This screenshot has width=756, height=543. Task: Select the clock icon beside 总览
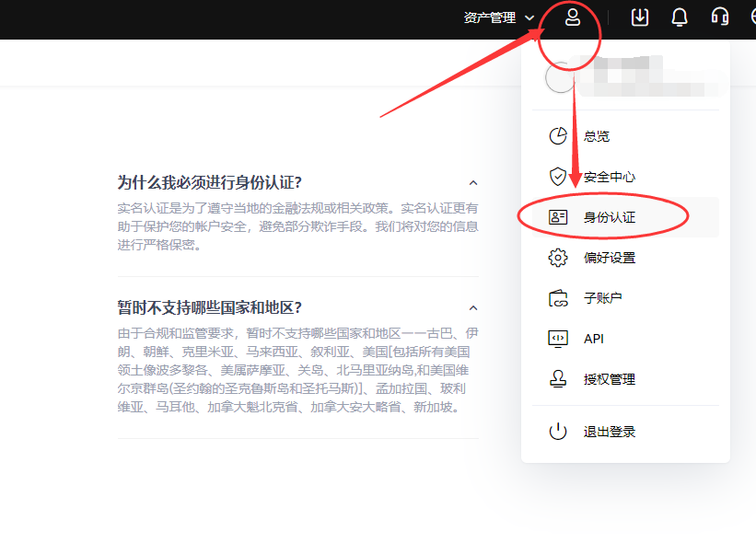559,135
